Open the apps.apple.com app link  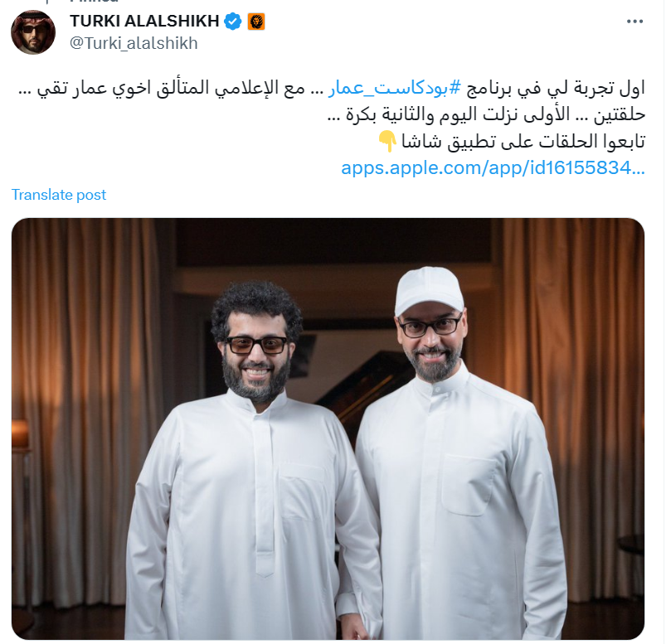click(x=493, y=167)
